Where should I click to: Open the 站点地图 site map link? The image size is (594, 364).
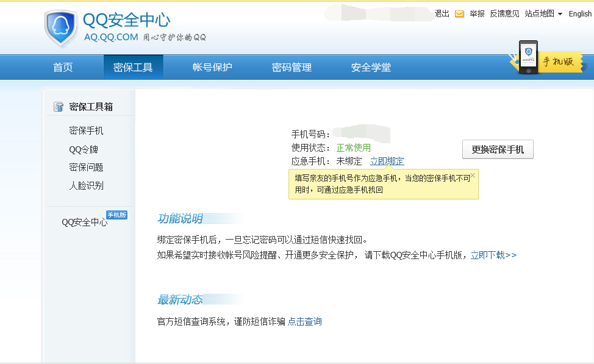click(x=540, y=13)
